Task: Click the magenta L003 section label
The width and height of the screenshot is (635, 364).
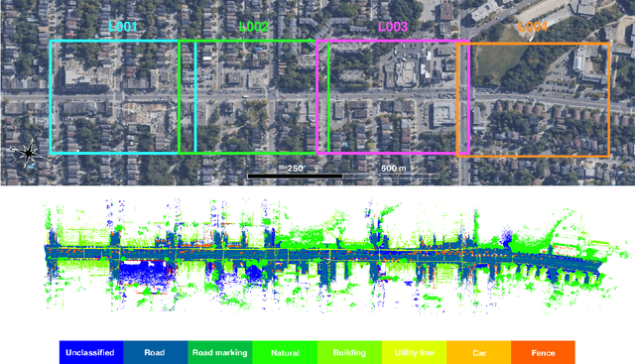Action: [x=393, y=27]
